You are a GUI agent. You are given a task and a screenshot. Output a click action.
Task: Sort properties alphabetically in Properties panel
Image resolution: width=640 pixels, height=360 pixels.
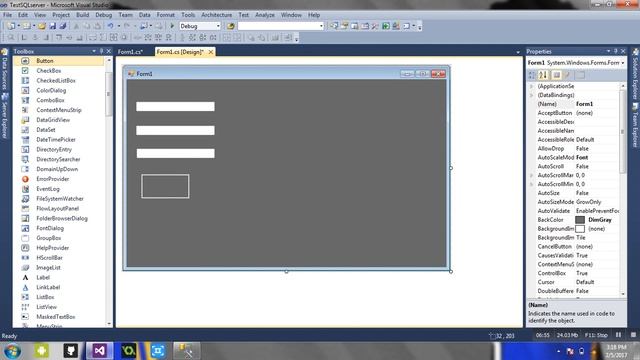click(x=543, y=75)
